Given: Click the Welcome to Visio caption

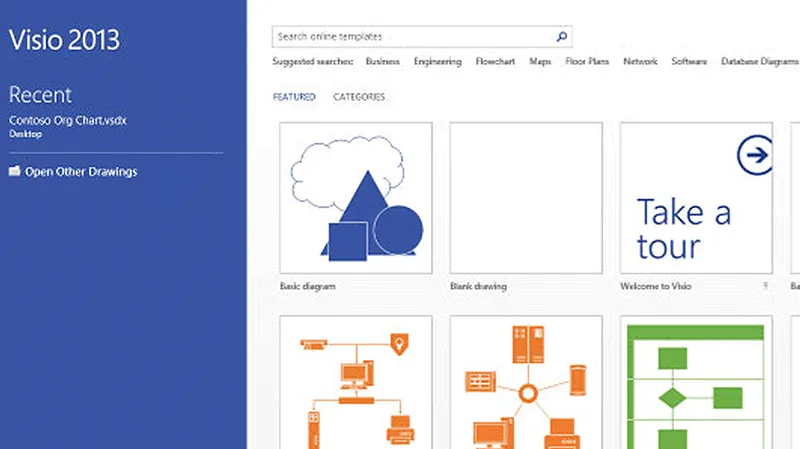Looking at the screenshot, I should click(x=656, y=286).
